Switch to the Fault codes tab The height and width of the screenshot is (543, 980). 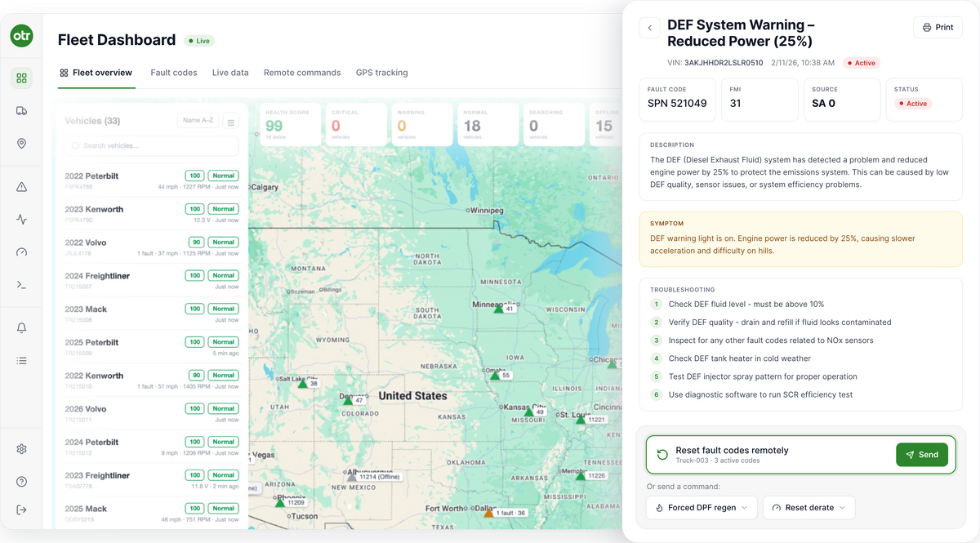174,73
